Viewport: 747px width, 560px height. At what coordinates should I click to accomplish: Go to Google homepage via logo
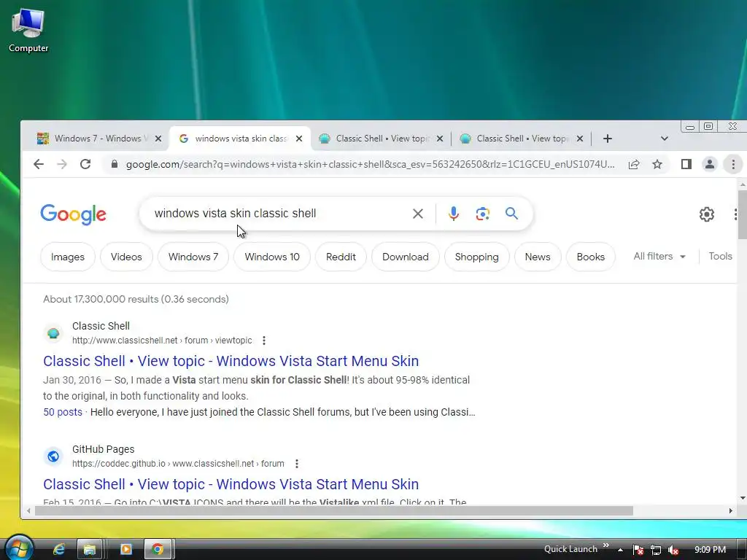pos(74,214)
